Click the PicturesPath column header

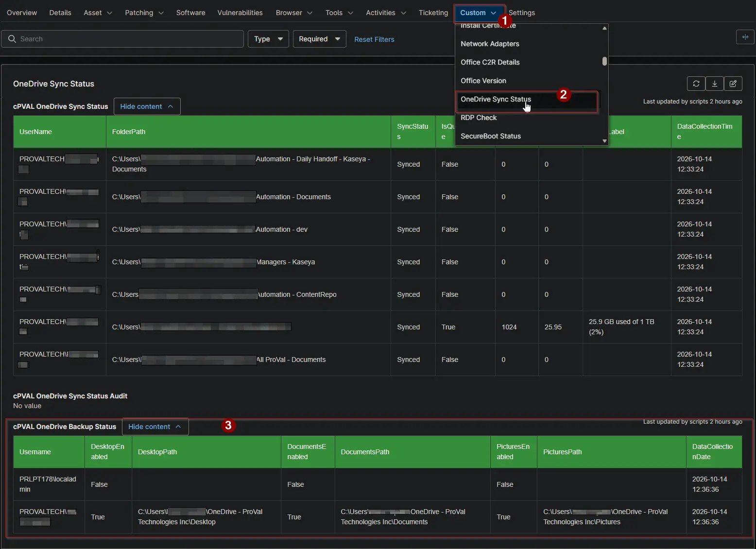(x=612, y=452)
